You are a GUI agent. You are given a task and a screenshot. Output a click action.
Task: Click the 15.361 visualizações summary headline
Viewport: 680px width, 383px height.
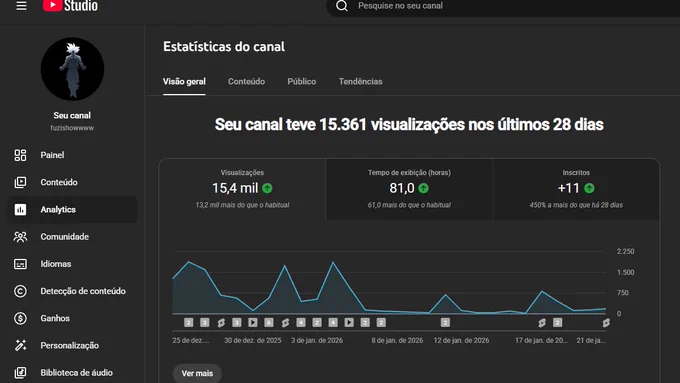click(x=409, y=124)
